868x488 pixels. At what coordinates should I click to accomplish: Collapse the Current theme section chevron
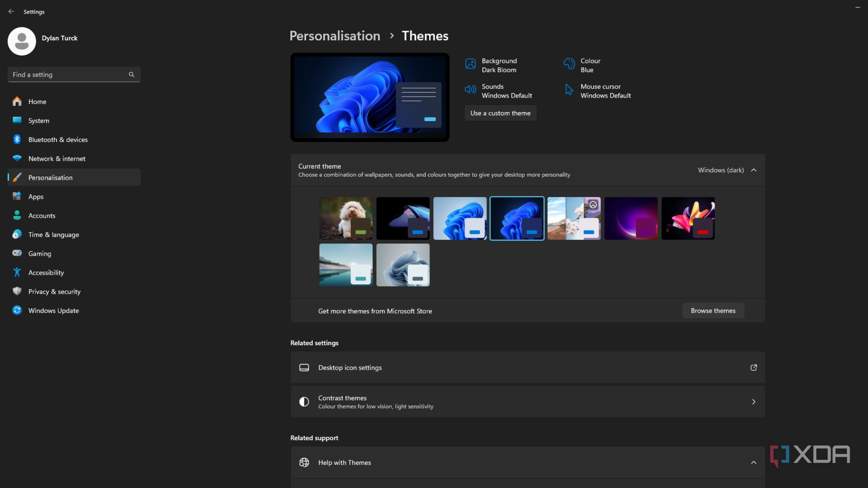pyautogui.click(x=754, y=170)
